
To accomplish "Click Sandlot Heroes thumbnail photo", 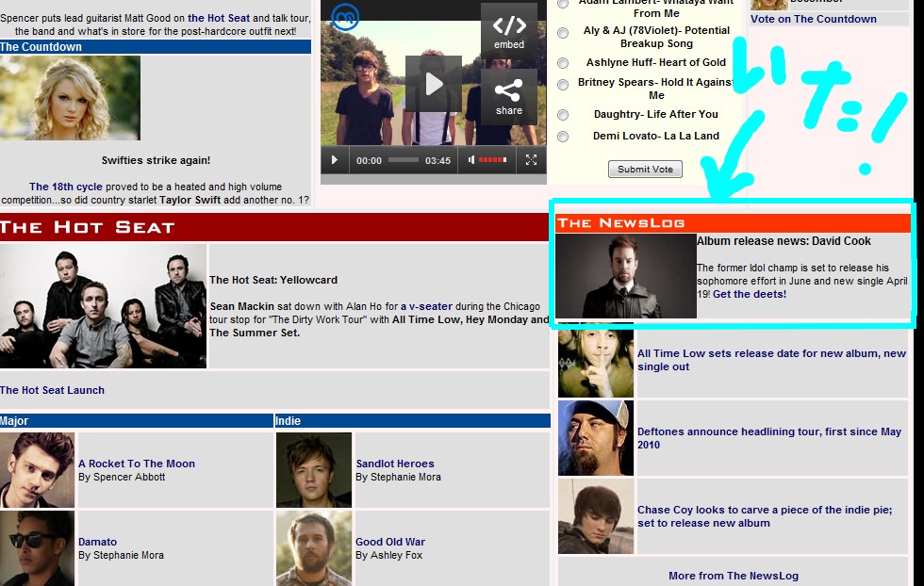I will tap(314, 470).
